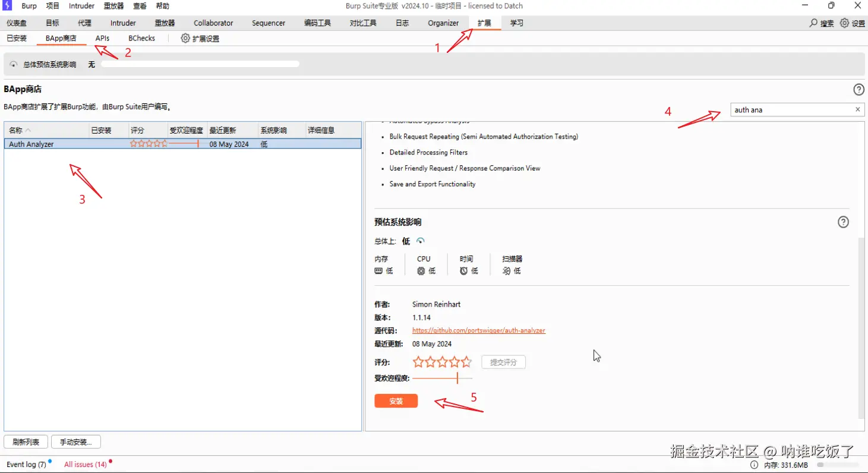Sort by the 系统影响 column header
868x473 pixels.
coord(282,130)
